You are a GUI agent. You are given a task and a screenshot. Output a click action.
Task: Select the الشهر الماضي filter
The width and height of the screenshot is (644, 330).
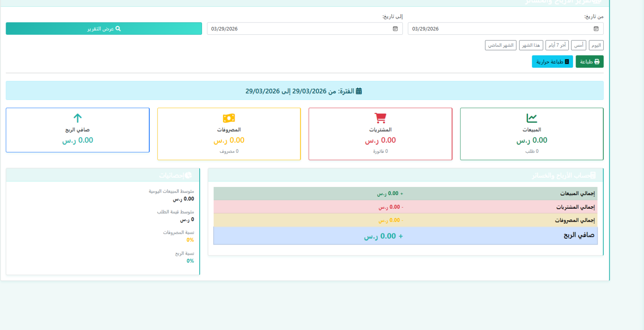(x=501, y=45)
